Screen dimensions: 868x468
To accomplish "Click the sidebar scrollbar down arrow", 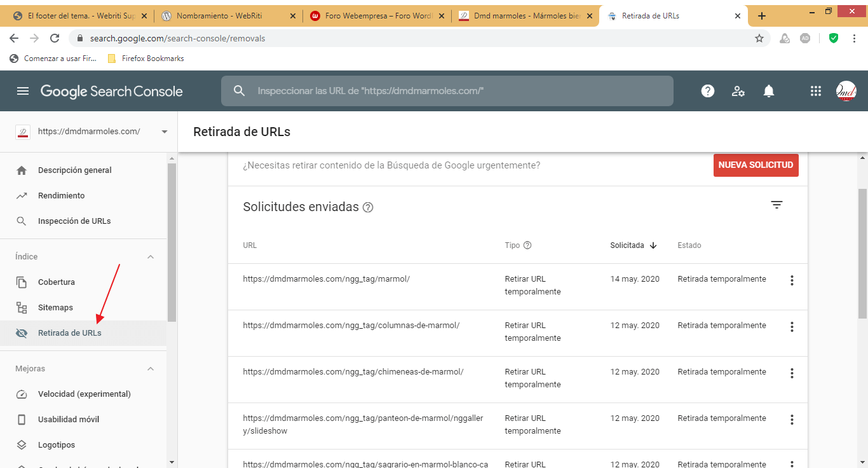I will point(172,462).
